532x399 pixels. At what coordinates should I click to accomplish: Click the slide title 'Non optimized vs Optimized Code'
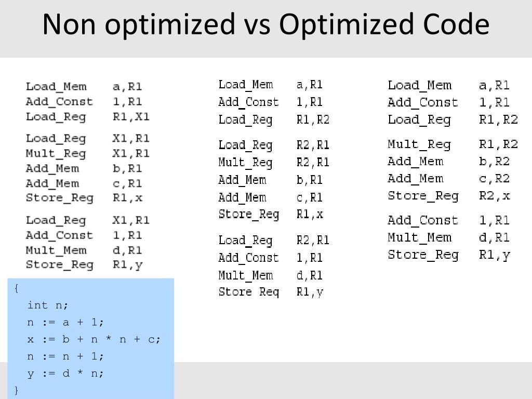click(265, 24)
